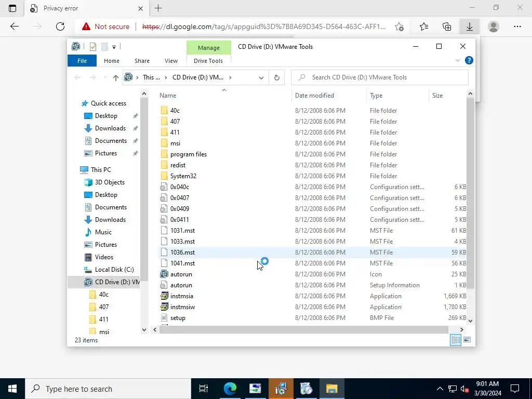Click the Properties quick access toolbar icon
This screenshot has width=532, height=399.
(92, 47)
